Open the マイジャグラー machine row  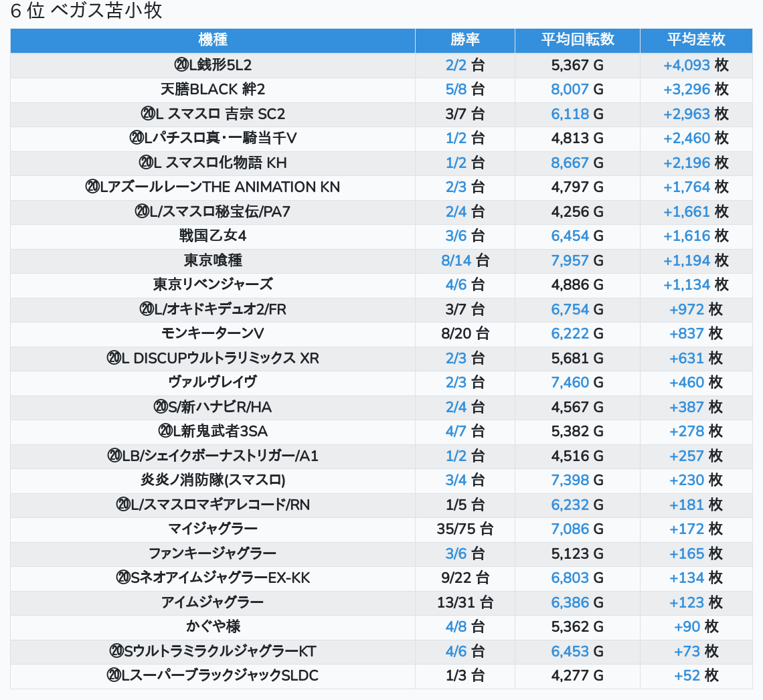[x=213, y=529]
